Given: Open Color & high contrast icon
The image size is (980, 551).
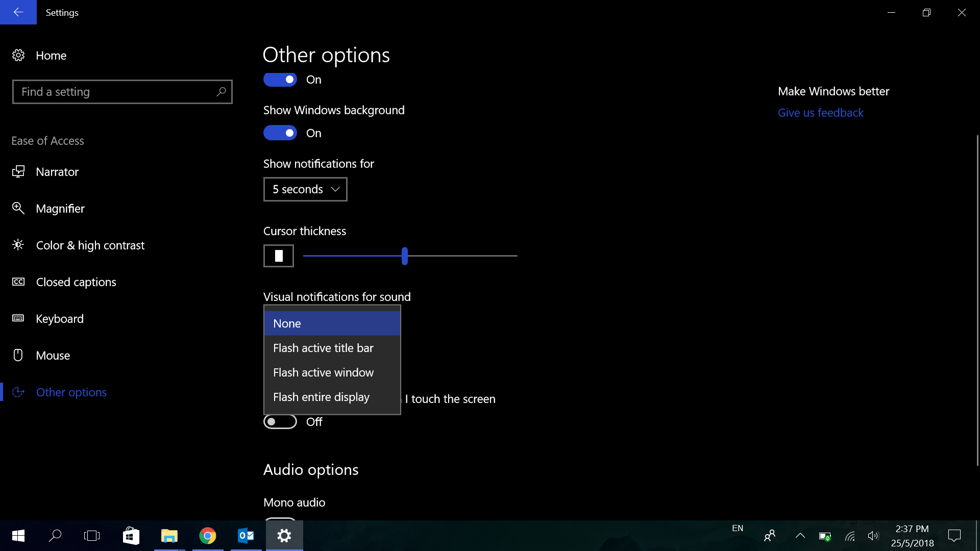Looking at the screenshot, I should click(x=18, y=245).
